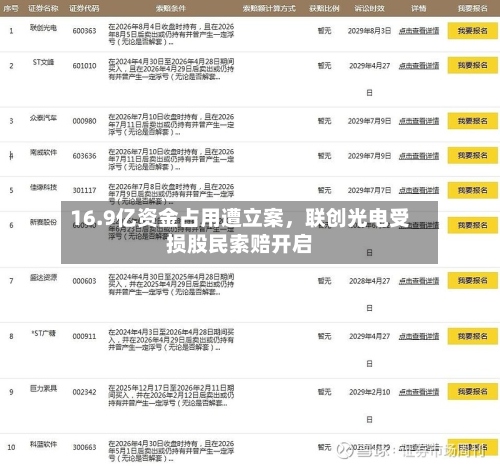Click the 科蓝软件 security name in row 10

pyautogui.click(x=43, y=444)
